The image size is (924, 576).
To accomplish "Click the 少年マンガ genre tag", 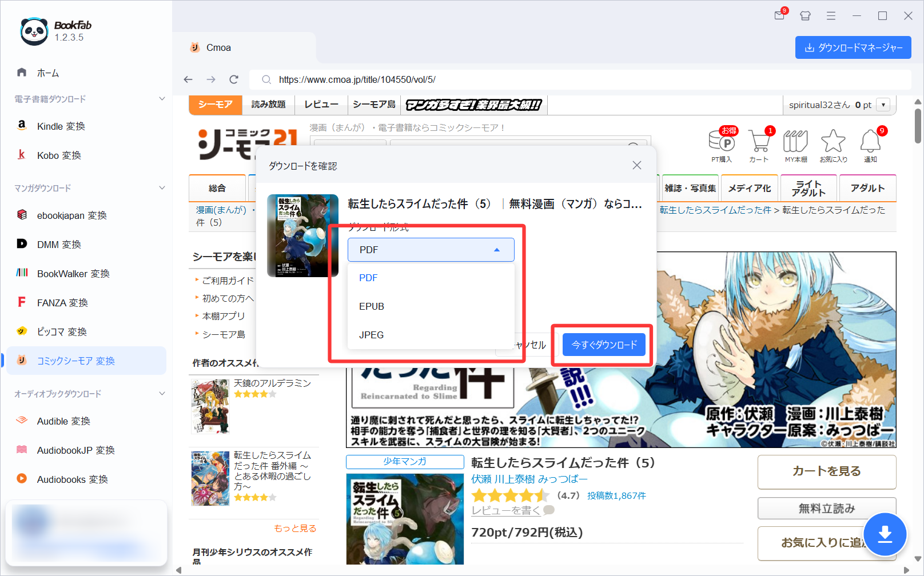I will tap(405, 462).
